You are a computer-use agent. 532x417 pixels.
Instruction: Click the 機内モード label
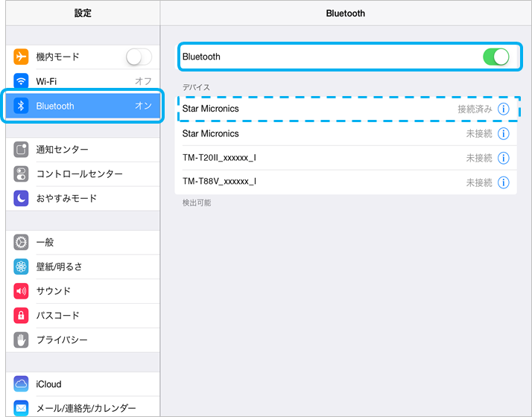(57, 57)
